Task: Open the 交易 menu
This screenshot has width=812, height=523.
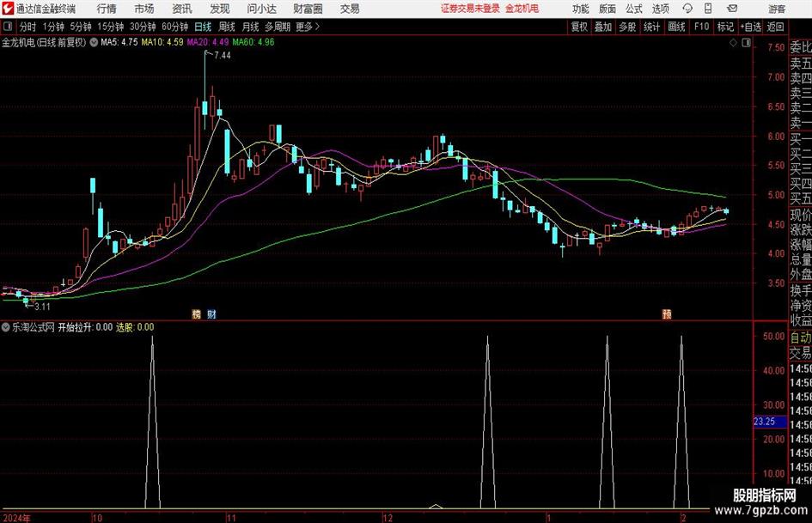Action: 350,9
